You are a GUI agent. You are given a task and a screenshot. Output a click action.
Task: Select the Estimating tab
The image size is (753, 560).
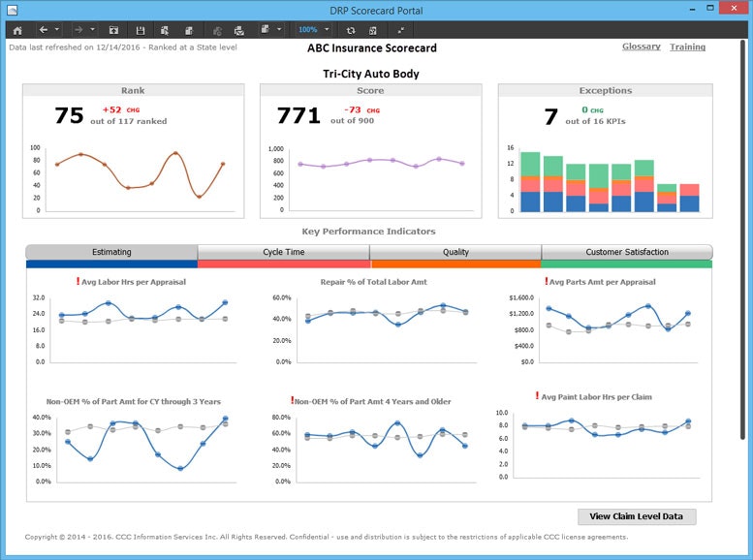pyautogui.click(x=111, y=252)
